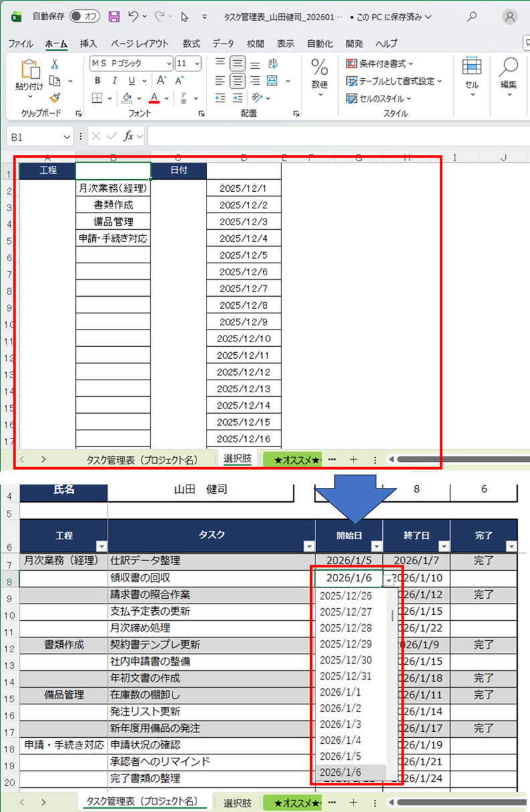Switch to the データ ribbon tab
The width and height of the screenshot is (530, 812).
tap(223, 43)
